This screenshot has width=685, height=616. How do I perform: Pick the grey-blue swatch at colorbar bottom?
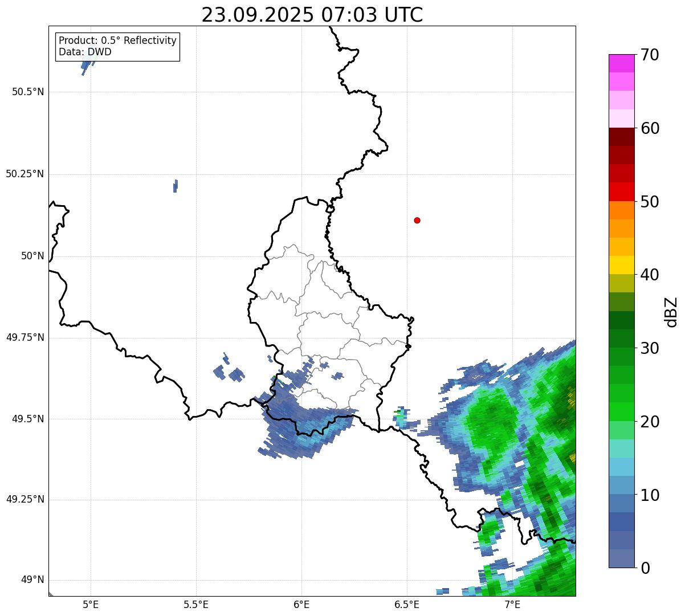[622, 558]
